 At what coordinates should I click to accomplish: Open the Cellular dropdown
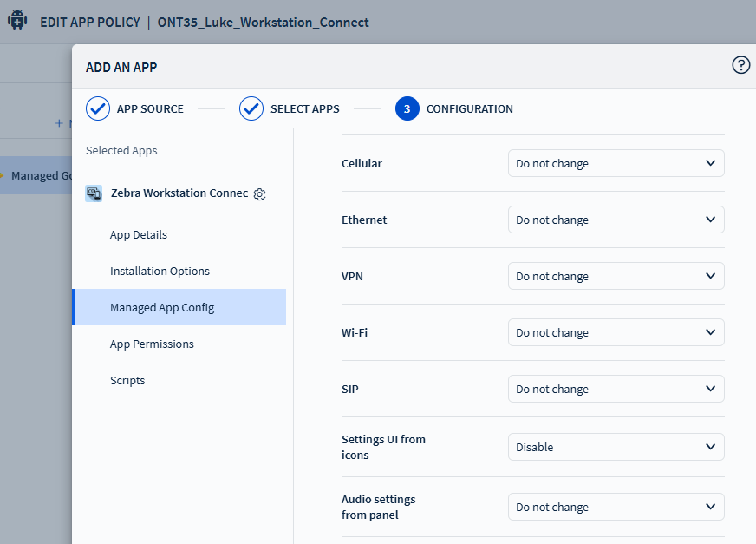[x=616, y=163]
